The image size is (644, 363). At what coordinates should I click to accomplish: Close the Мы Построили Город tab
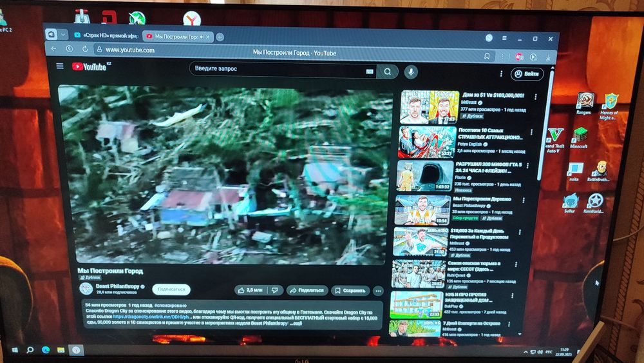(x=208, y=37)
